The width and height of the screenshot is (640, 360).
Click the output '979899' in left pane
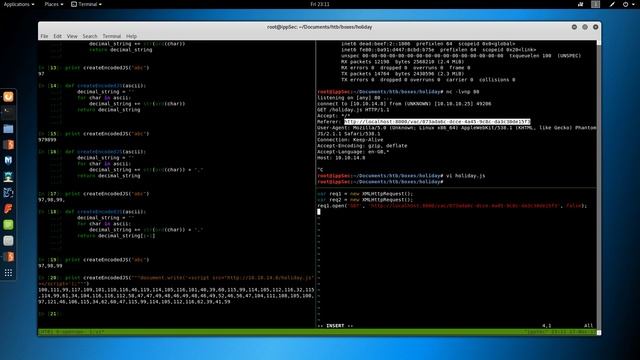pos(47,140)
